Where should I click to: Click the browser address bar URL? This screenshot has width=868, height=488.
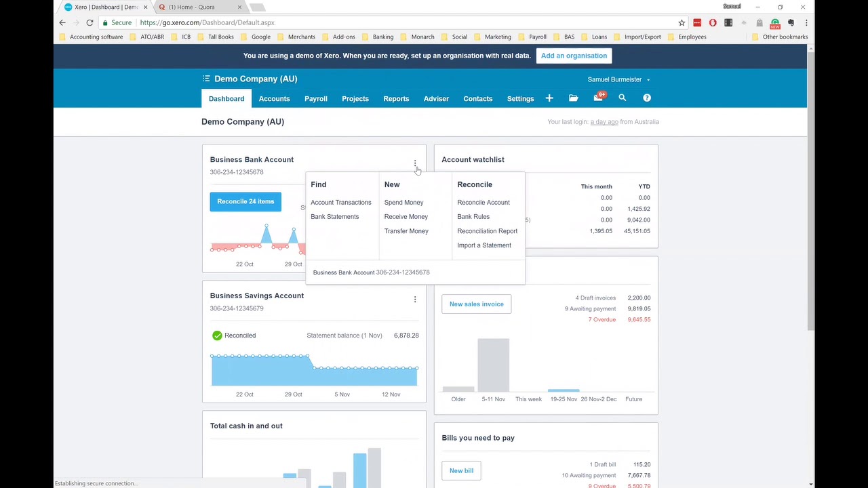207,22
